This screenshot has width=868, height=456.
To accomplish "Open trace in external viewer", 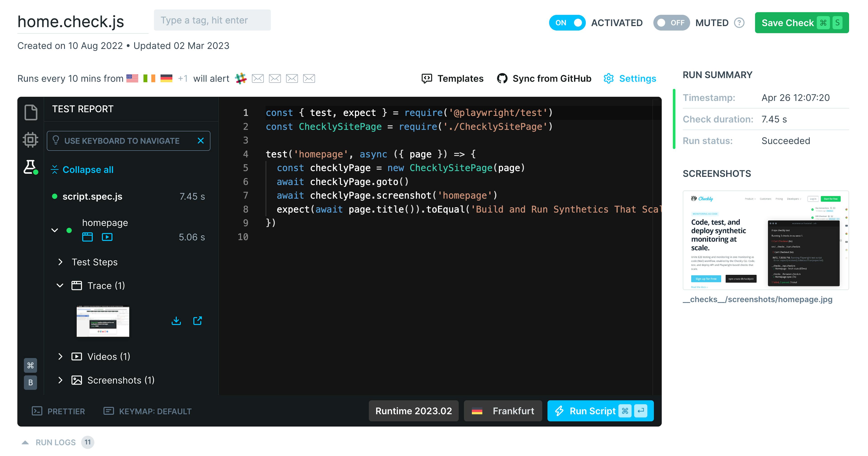I will pyautogui.click(x=198, y=321).
